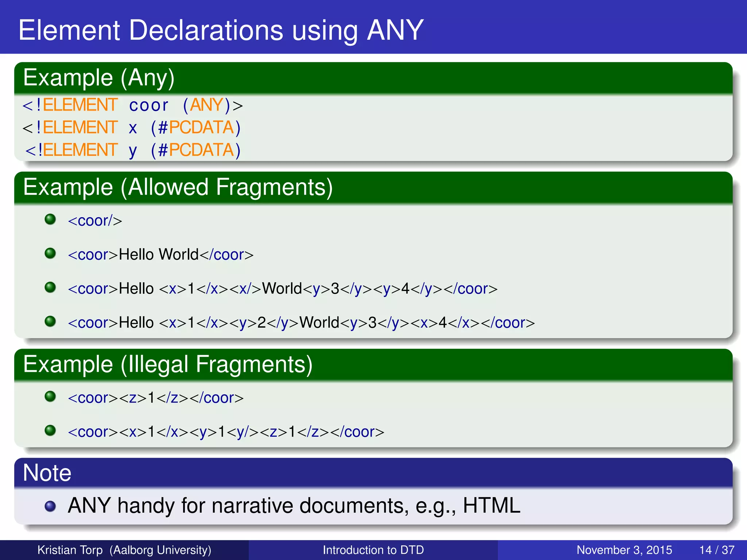Open the Introduction to DTD footer link

(373, 550)
